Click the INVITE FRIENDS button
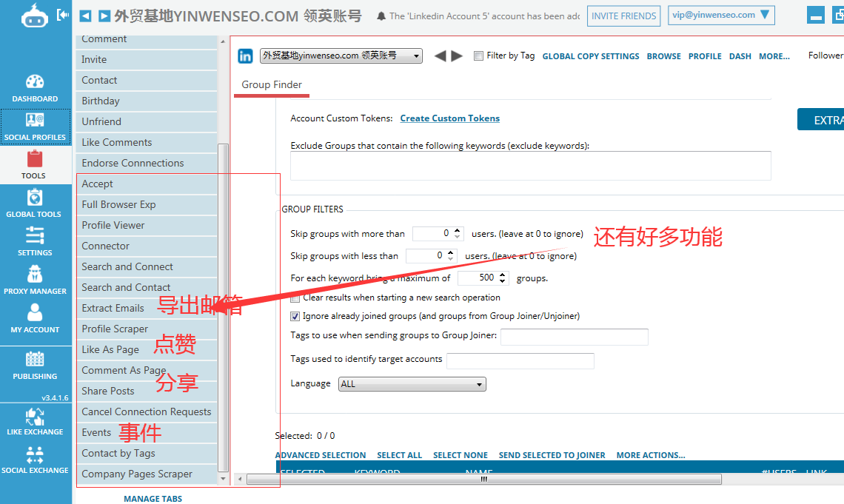Image resolution: width=844 pixels, height=504 pixels. [623, 15]
